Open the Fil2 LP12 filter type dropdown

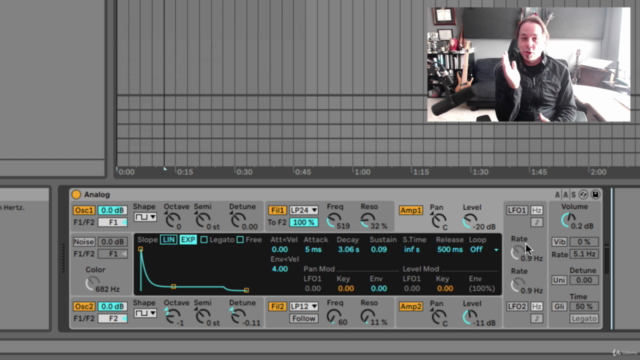[304, 306]
